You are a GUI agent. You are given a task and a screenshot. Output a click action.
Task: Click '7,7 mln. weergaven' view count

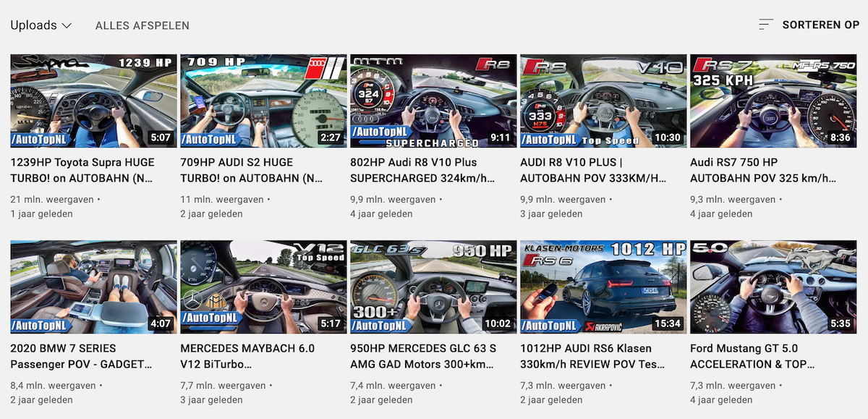[222, 386]
